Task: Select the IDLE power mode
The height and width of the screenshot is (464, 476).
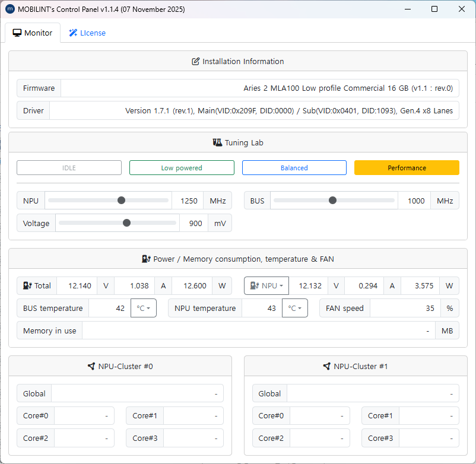Action: point(69,168)
